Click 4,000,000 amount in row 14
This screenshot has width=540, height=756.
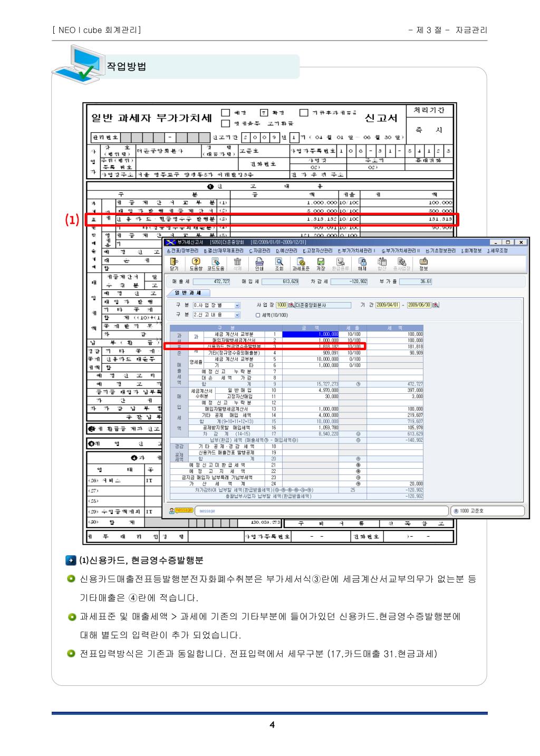[311, 415]
